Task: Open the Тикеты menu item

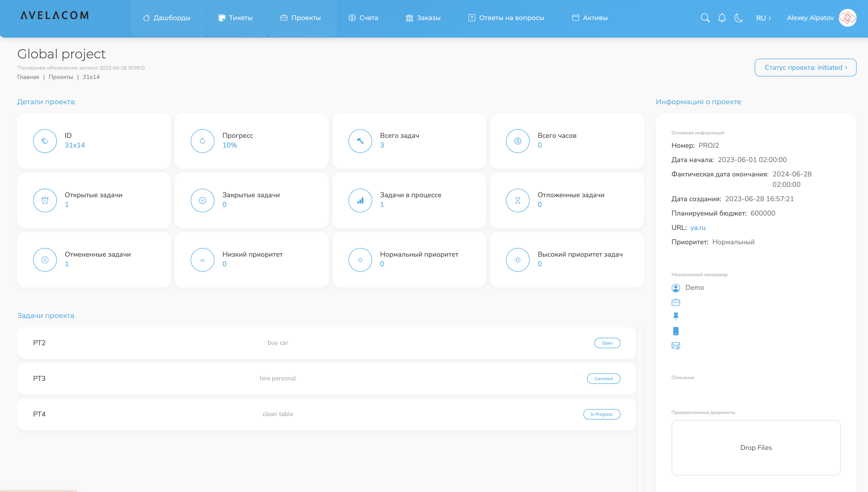Action: 235,18
